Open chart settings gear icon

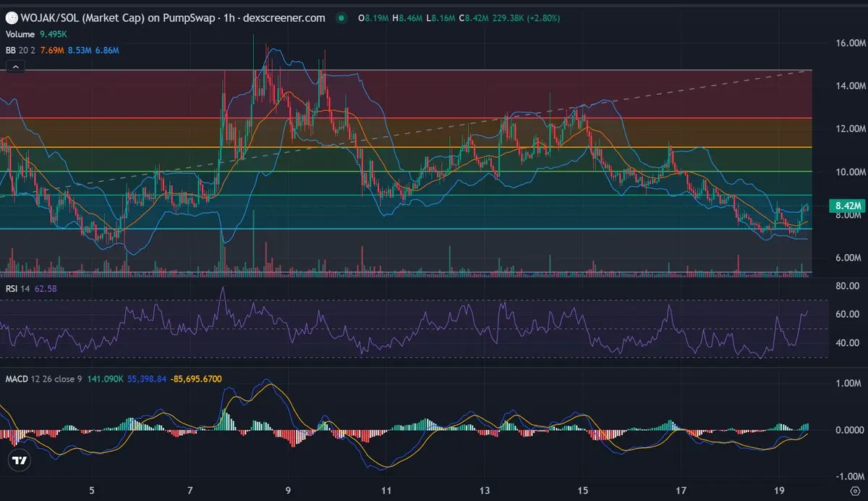pyautogui.click(x=854, y=491)
